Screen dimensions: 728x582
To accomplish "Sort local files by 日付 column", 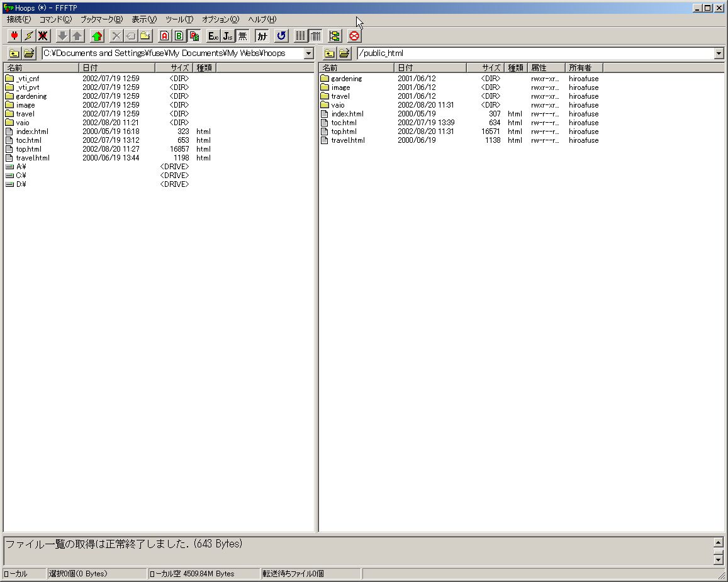I will 117,68.
